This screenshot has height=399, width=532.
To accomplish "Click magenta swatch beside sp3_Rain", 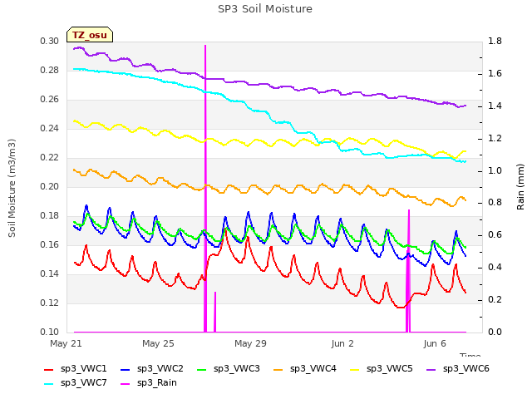I will (x=126, y=384).
